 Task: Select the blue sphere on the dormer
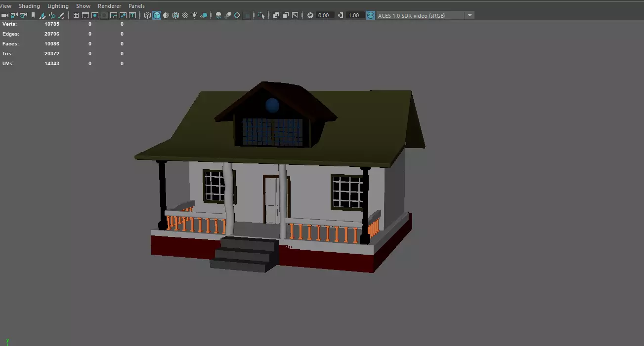(272, 105)
